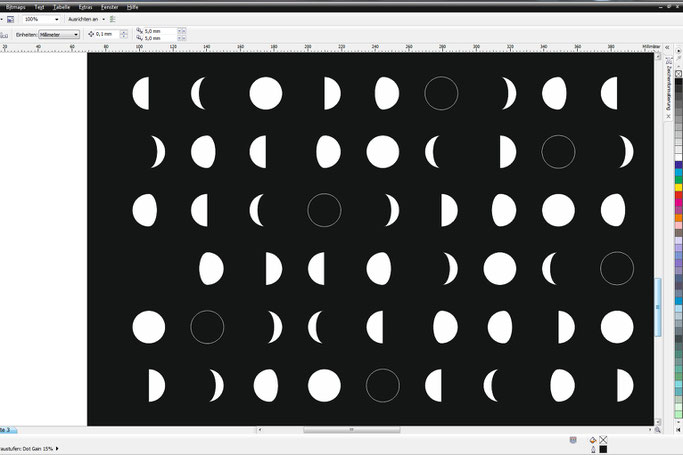This screenshot has width=683, height=455.
Task: Open the Text menu
Action: (x=39, y=7)
